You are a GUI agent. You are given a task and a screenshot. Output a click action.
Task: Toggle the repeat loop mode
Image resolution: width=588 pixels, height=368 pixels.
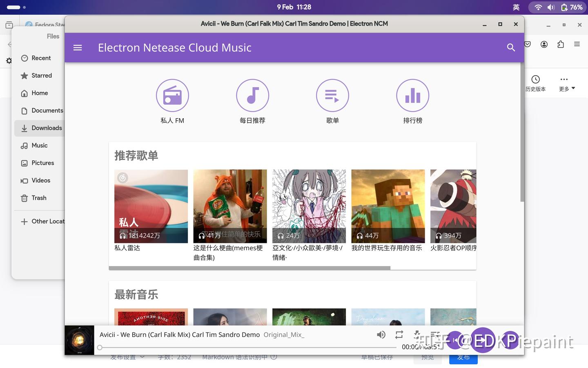(x=399, y=334)
